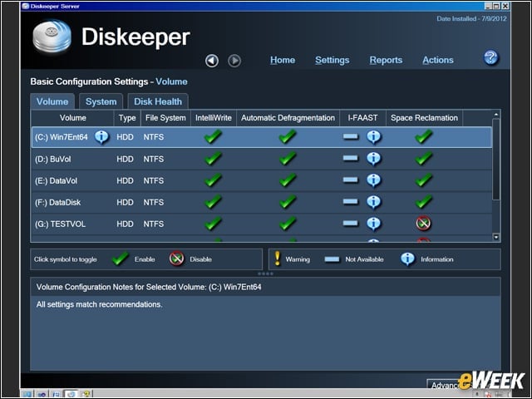Click the I-FAAST not available dash for (C:) Win7Ent64

pyautogui.click(x=351, y=136)
